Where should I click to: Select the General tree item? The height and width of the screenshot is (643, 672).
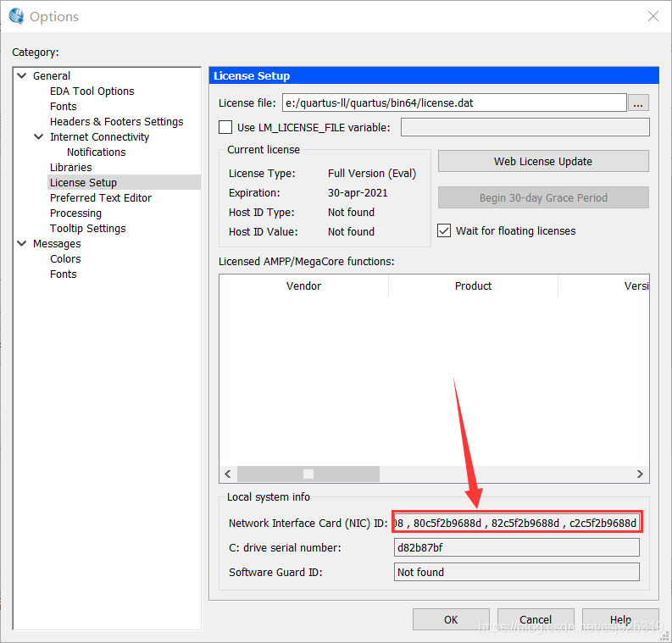coord(52,76)
